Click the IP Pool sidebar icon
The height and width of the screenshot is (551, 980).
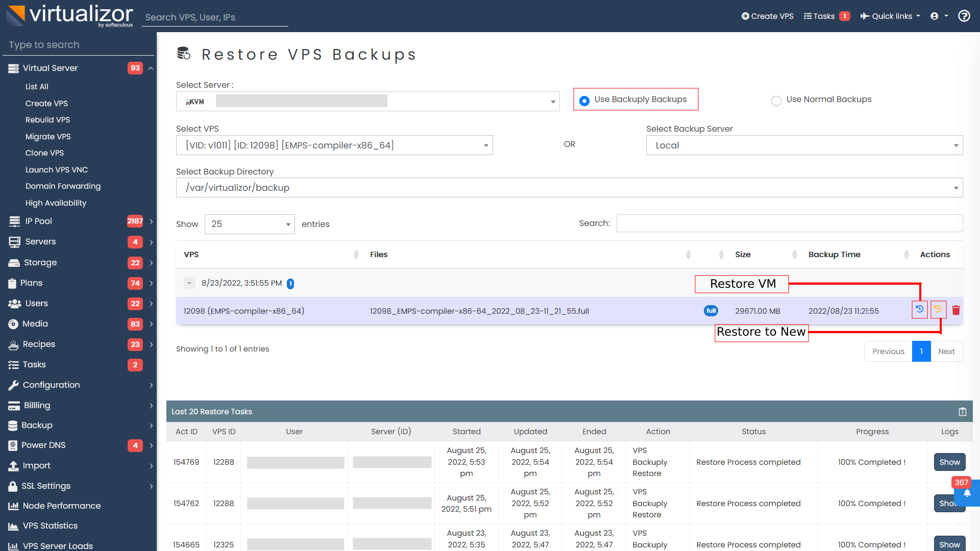14,221
